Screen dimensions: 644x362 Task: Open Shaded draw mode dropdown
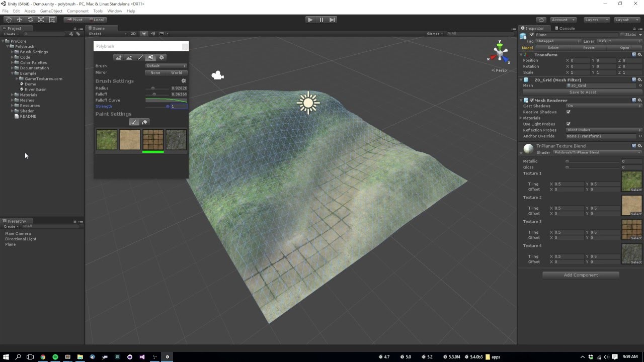[x=107, y=34]
